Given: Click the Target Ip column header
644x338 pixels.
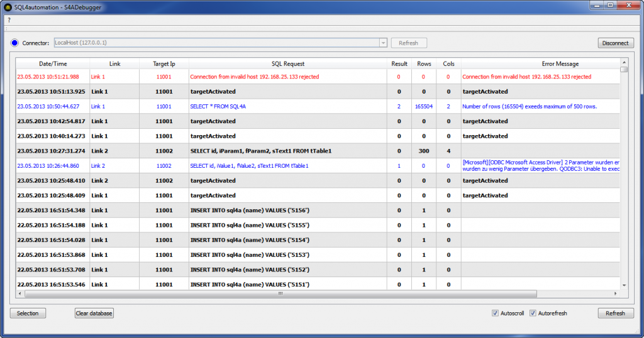Looking at the screenshot, I should click(x=164, y=63).
